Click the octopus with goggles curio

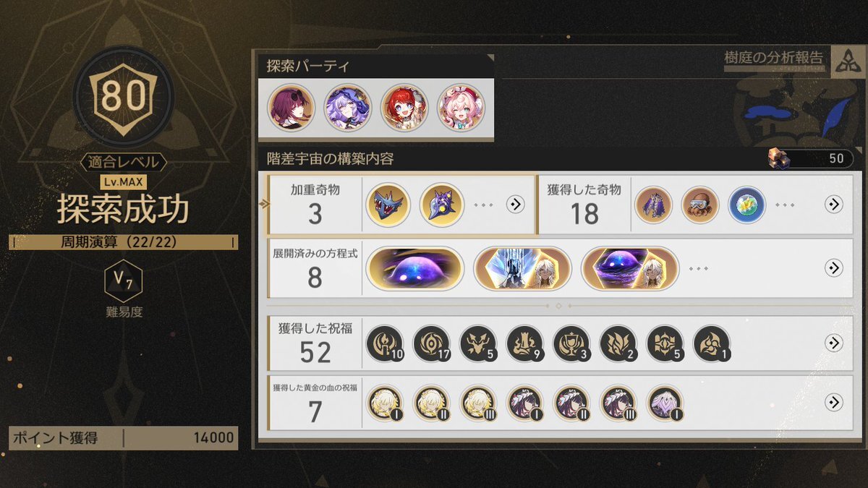point(699,205)
